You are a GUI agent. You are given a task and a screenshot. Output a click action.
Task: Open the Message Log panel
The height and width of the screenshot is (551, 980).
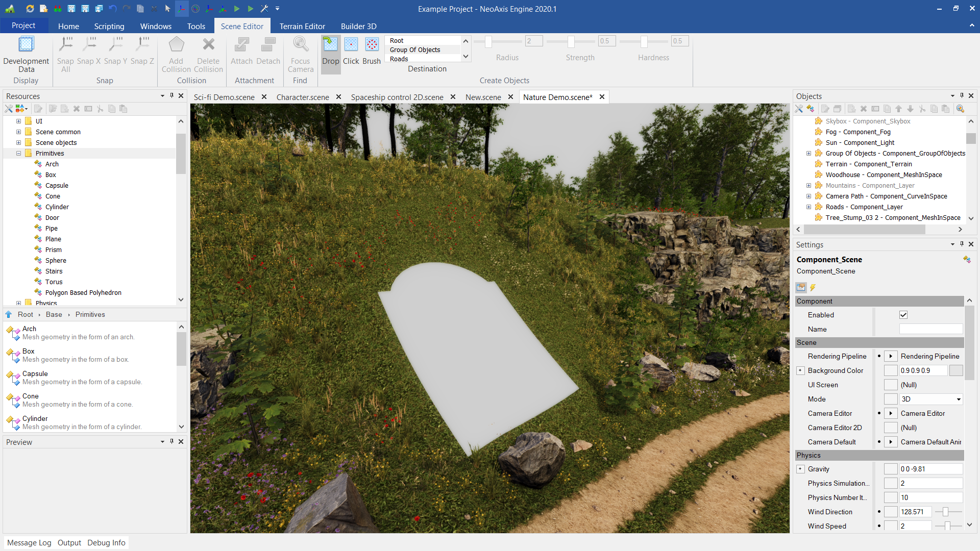[29, 542]
